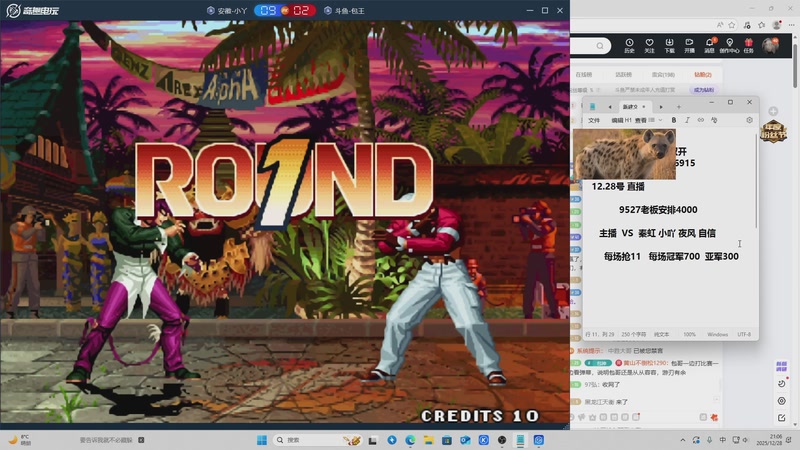
Task: Click the hyena image in notepad
Action: click(624, 154)
